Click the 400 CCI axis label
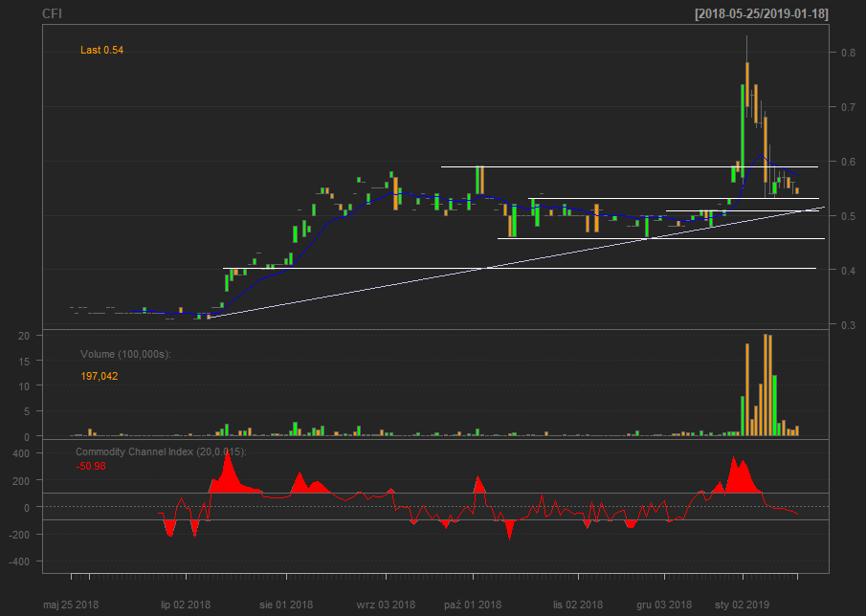Screen dimensions: 866x616 (x=21, y=453)
